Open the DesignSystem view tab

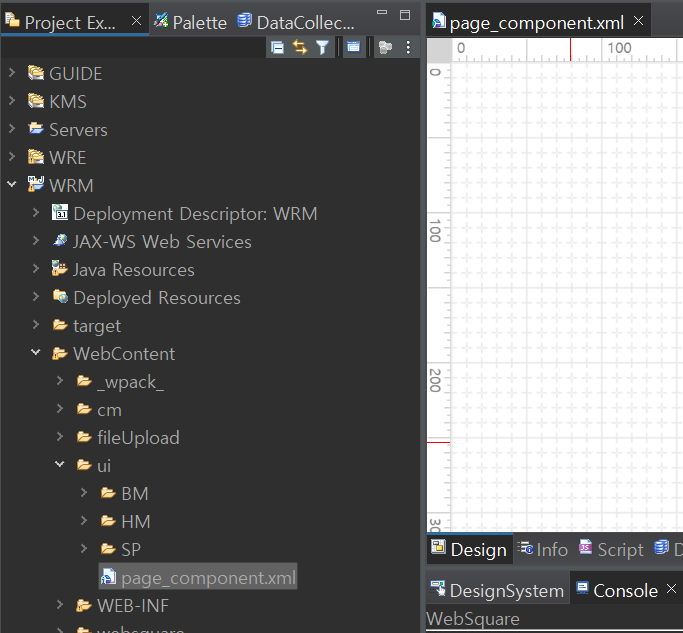pos(497,590)
